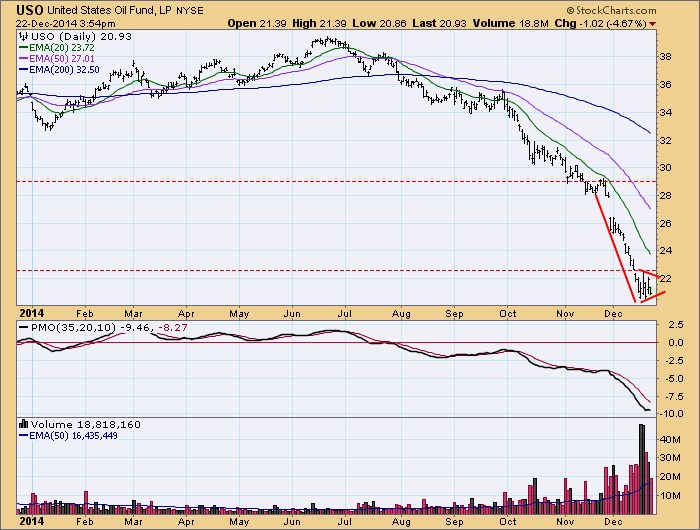Click the Dec label on price chart axis
Image resolution: width=700 pixels, height=530 pixels.
tap(613, 313)
